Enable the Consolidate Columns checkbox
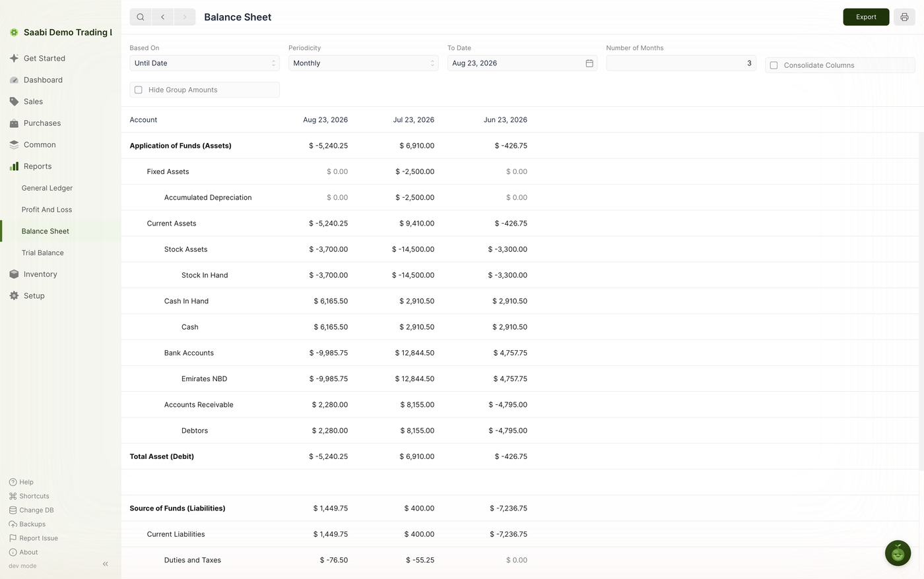 click(x=774, y=65)
